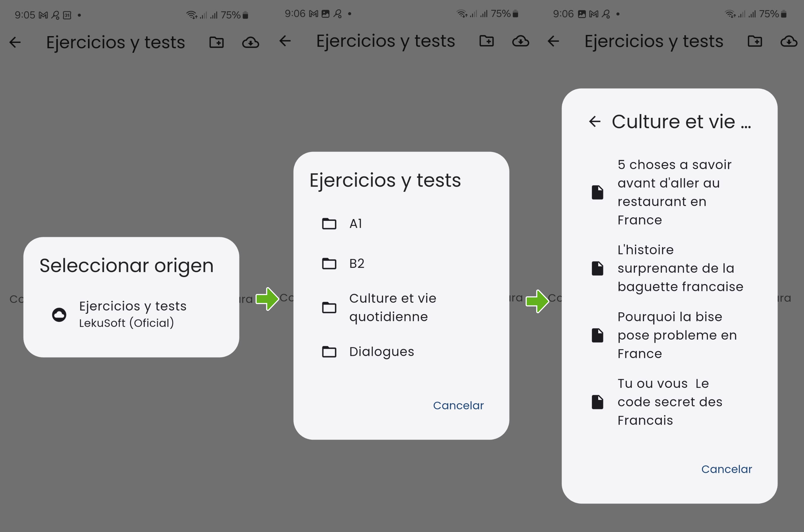
Task: Tap cloud icon beside LekuSoft (Oficial)
Action: pos(59,314)
